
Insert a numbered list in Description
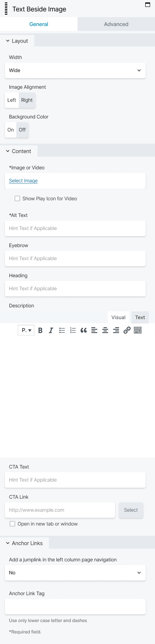coord(73,331)
